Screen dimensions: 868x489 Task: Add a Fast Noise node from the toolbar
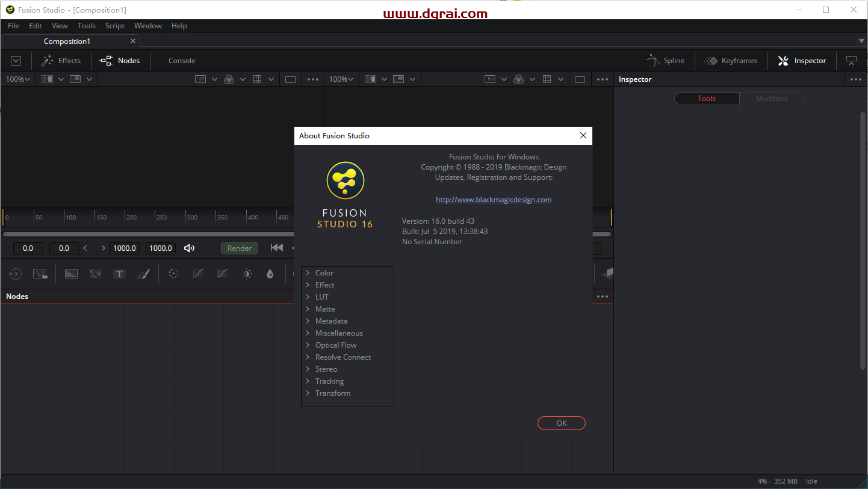tap(95, 274)
